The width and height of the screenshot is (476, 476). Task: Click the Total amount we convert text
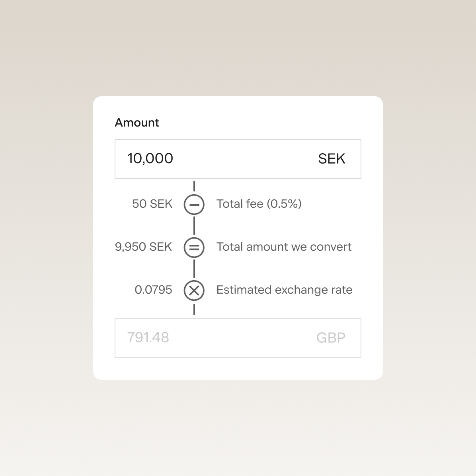[x=284, y=247]
